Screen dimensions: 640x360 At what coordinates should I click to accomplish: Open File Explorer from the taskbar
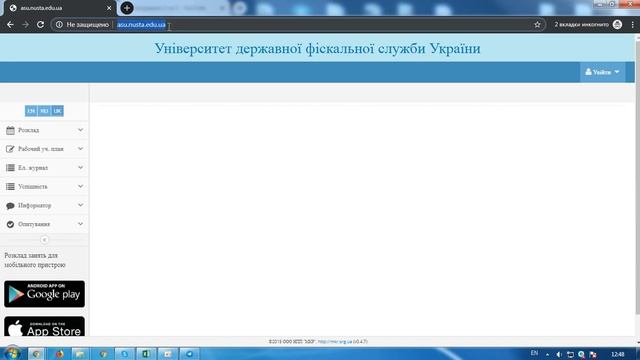tap(80, 353)
